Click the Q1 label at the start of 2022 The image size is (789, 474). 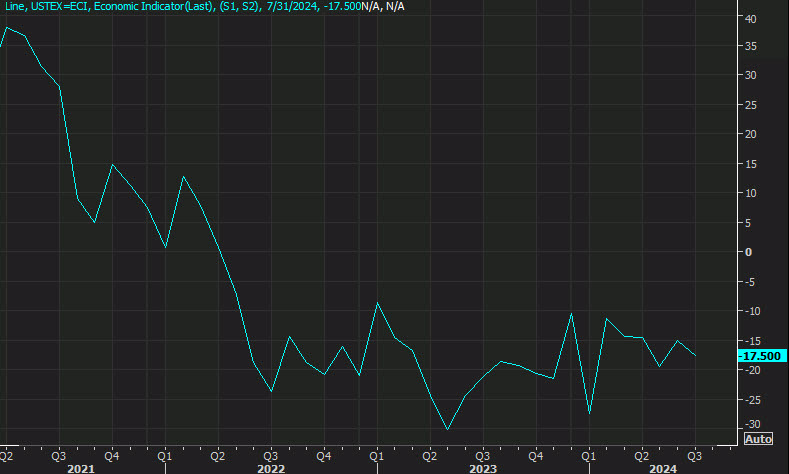165,456
